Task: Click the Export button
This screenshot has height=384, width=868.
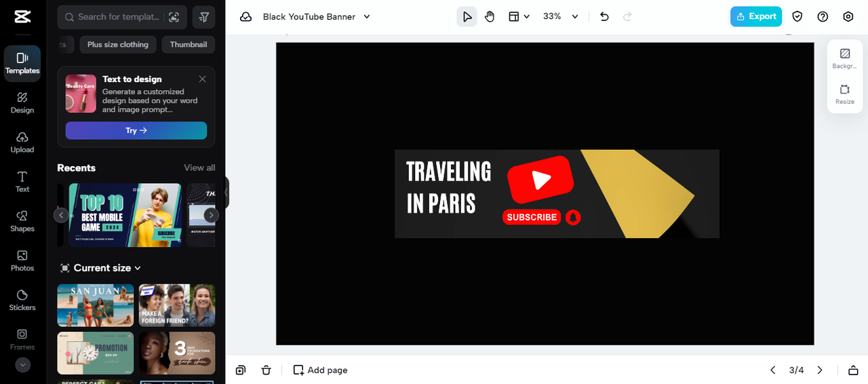Action: coord(756,17)
